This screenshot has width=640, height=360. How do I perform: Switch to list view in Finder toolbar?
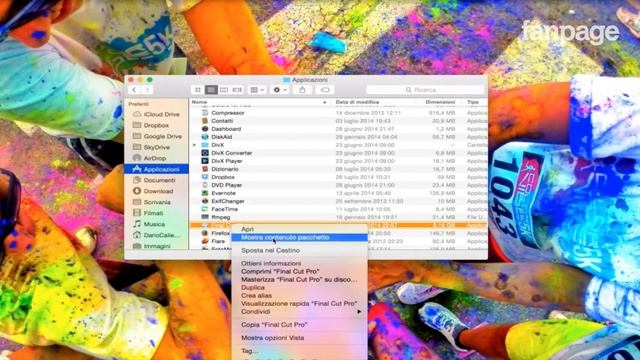(x=211, y=90)
